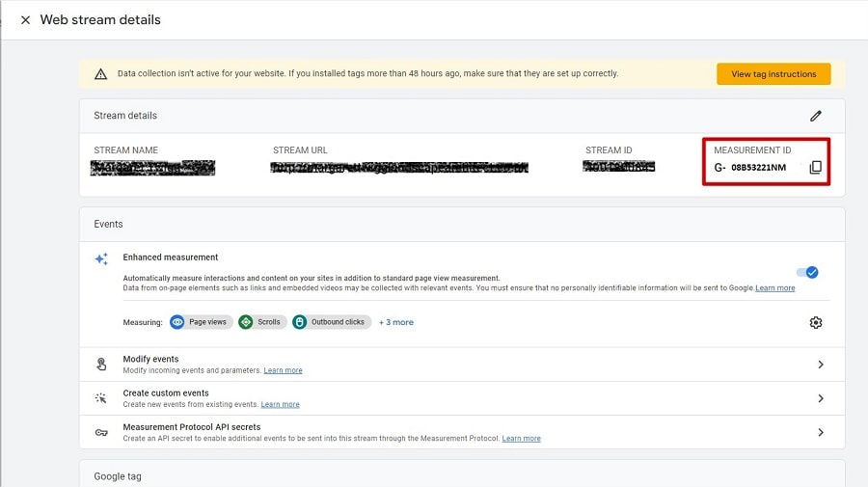Click the Google tag section heading

(118, 476)
